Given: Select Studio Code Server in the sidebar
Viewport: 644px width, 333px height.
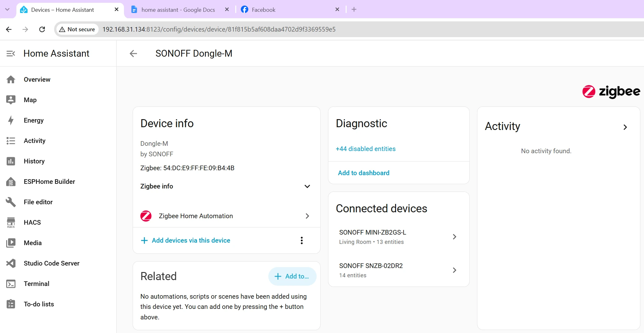Looking at the screenshot, I should pyautogui.click(x=58, y=263).
